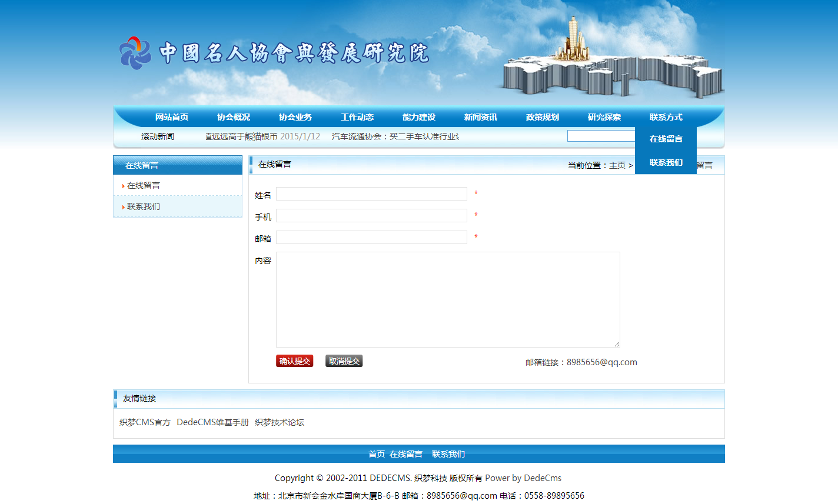Select 联系我们 in the left sidebar

144,206
